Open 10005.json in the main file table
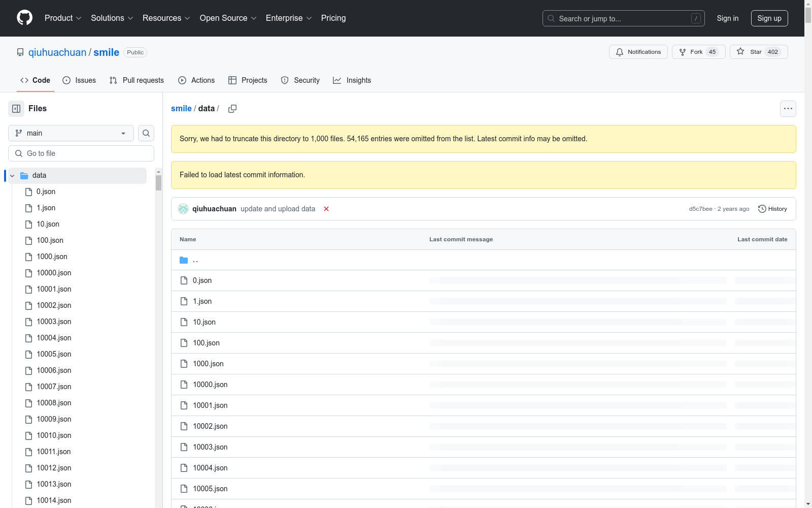This screenshot has height=508, width=812. [210, 489]
